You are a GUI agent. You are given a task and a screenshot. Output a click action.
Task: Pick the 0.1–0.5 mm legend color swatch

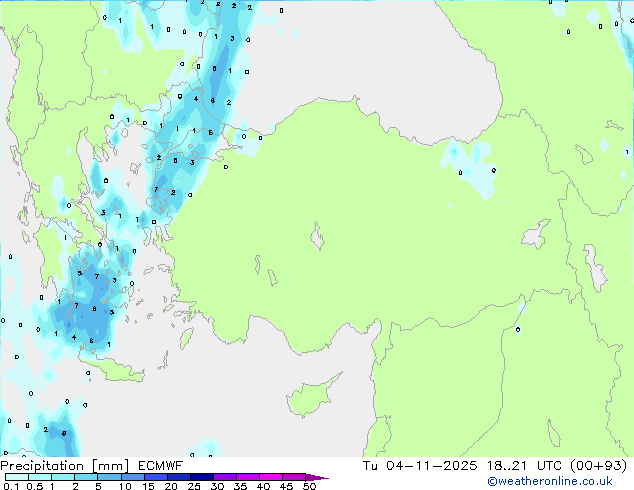[x=17, y=477]
